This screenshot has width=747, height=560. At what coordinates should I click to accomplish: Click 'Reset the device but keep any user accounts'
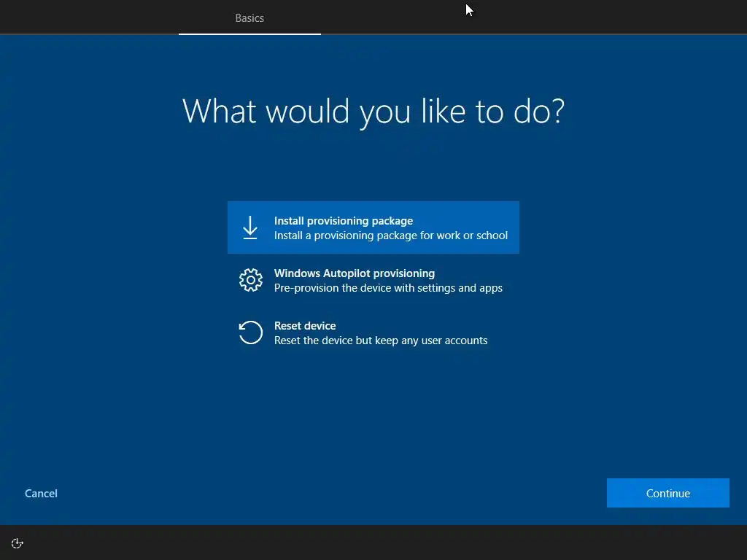(381, 340)
